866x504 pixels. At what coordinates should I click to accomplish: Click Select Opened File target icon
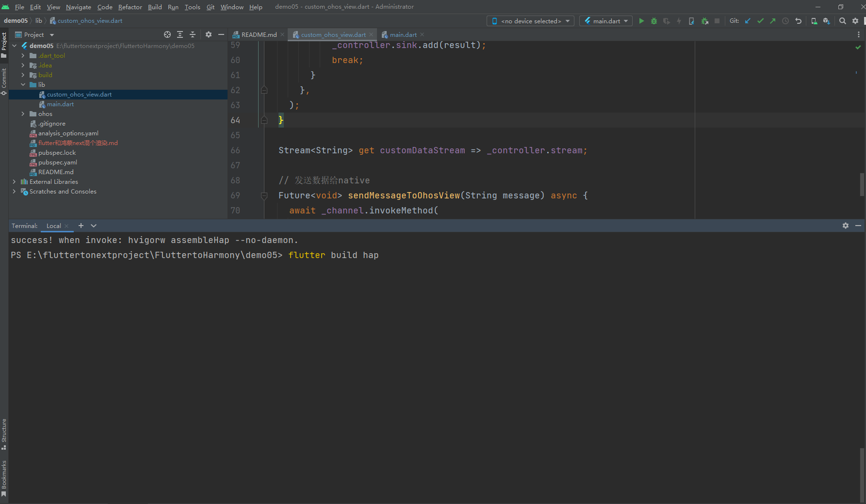point(167,34)
